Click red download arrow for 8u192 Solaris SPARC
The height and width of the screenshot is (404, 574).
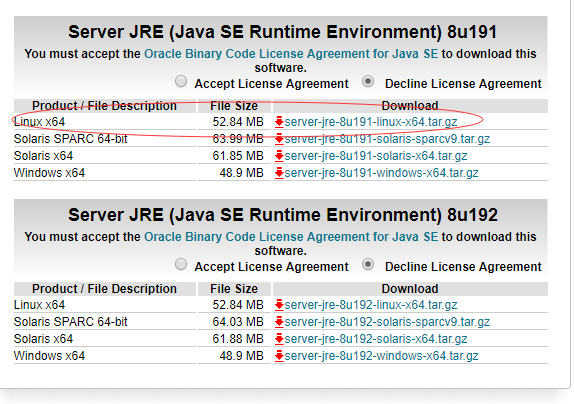[279, 321]
